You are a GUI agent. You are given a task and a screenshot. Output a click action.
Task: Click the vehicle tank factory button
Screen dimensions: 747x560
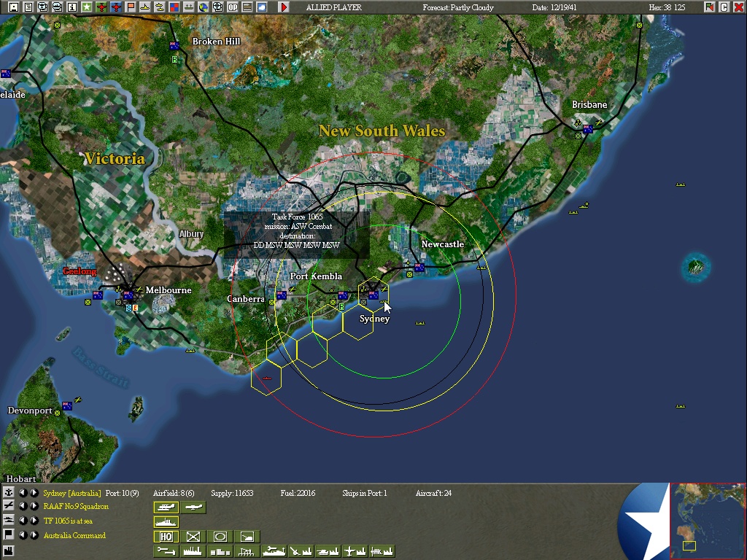pyautogui.click(x=328, y=551)
